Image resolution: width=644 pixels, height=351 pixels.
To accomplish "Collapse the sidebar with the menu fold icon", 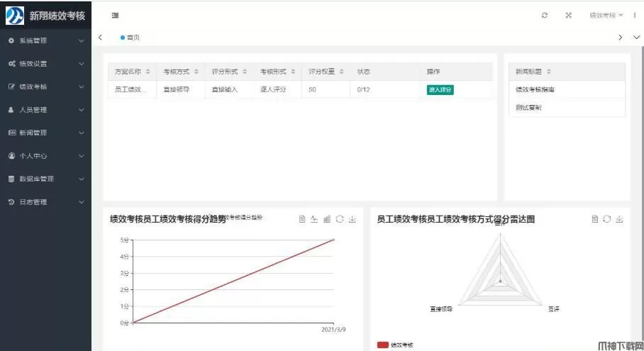I will (x=115, y=16).
